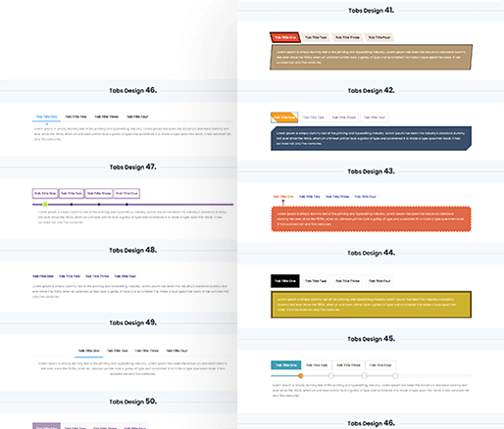Viewport: 504px width, 429px height.
Task: Choose Tab Title Four under left Design 46 heading
Action: pos(137,117)
